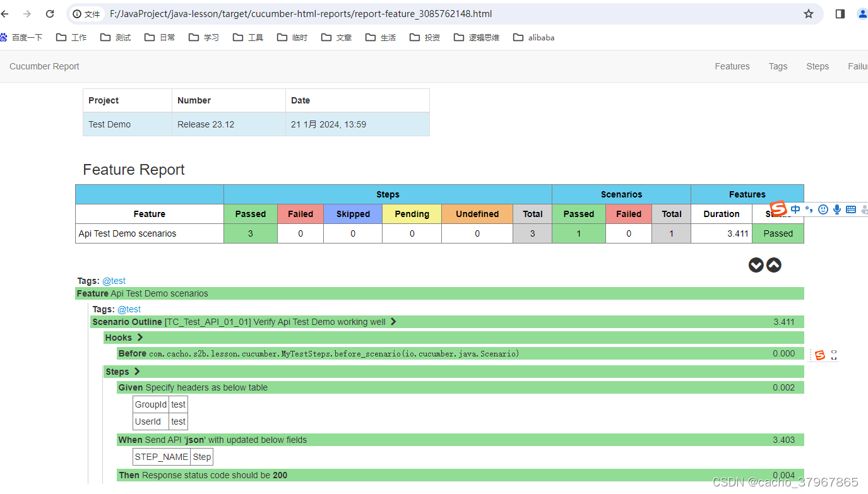Open the 学习 bookmark folder
Image resolution: width=868 pixels, height=494 pixels.
pyautogui.click(x=204, y=37)
